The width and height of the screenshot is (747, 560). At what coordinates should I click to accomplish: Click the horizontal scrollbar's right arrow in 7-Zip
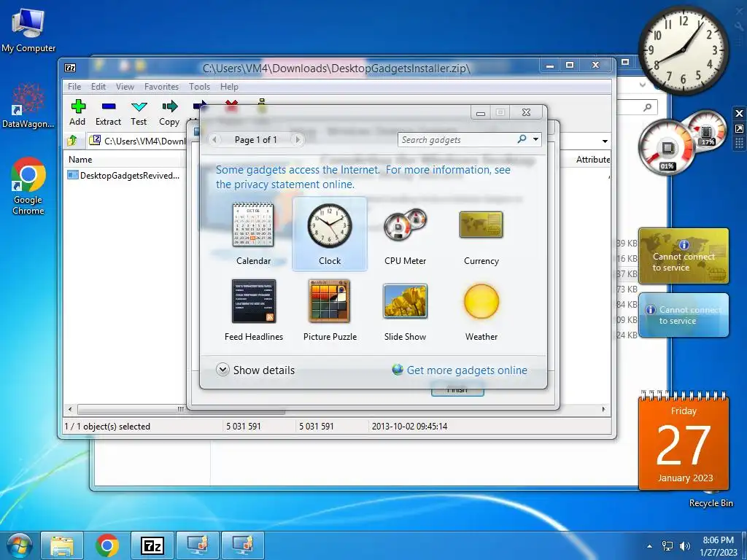point(604,409)
